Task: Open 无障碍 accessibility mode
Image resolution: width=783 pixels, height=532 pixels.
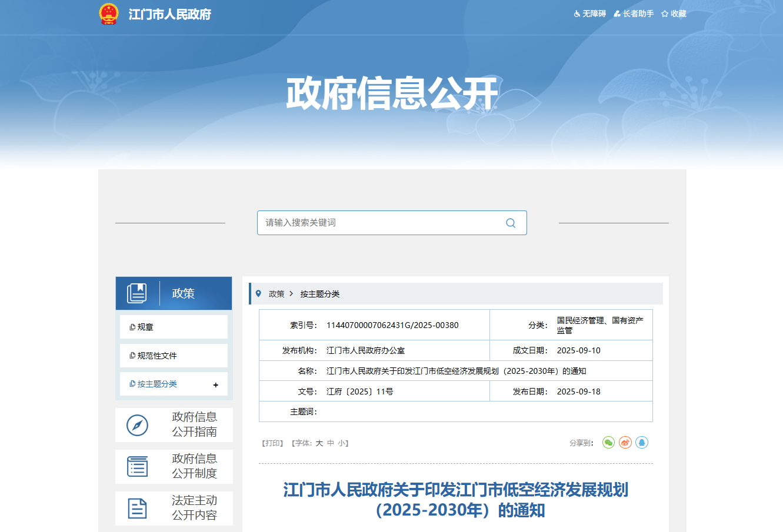Action: tap(590, 14)
